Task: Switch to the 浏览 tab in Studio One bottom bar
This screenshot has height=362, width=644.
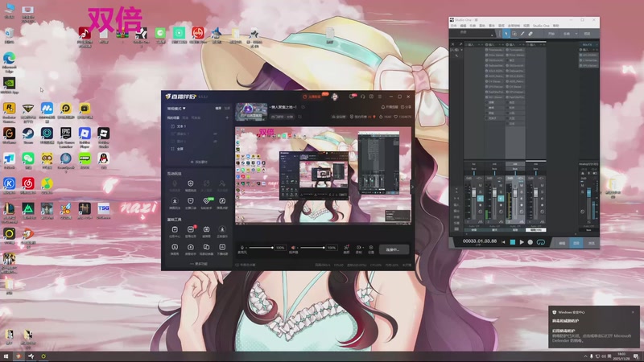Action: tap(591, 243)
